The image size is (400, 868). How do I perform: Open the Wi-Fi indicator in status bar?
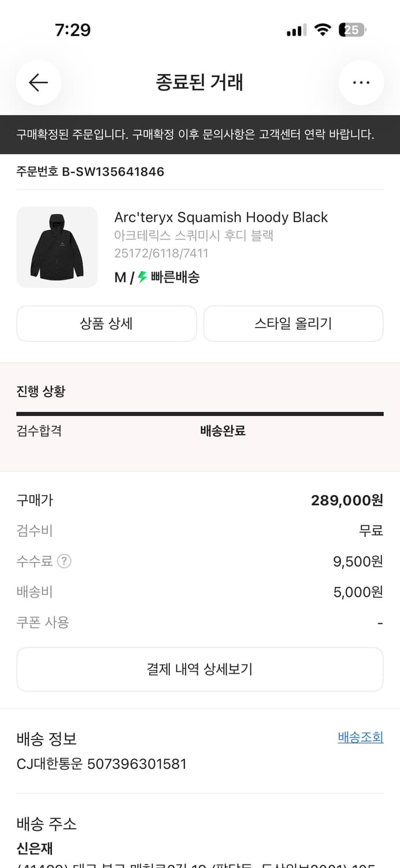click(324, 30)
